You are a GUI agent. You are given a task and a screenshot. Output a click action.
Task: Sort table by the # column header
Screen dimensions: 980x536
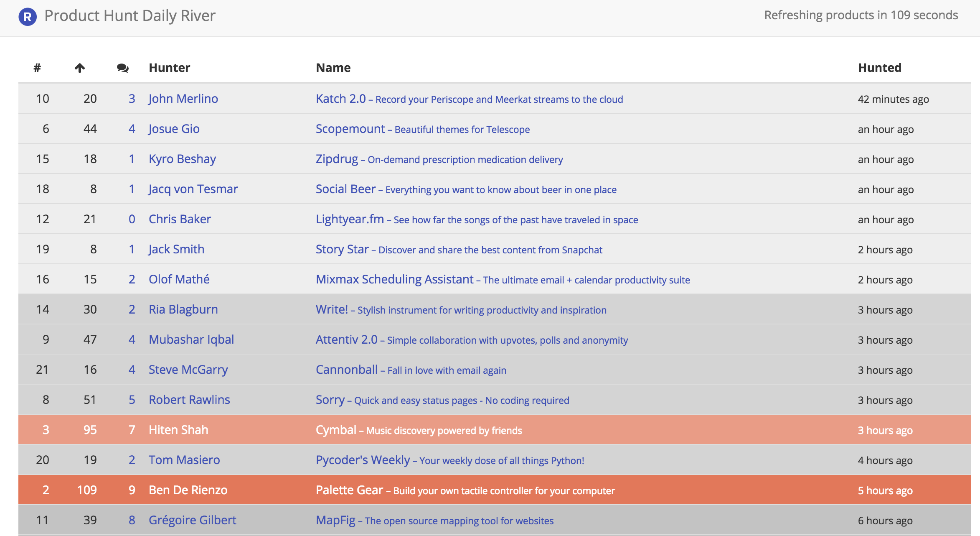coord(38,67)
